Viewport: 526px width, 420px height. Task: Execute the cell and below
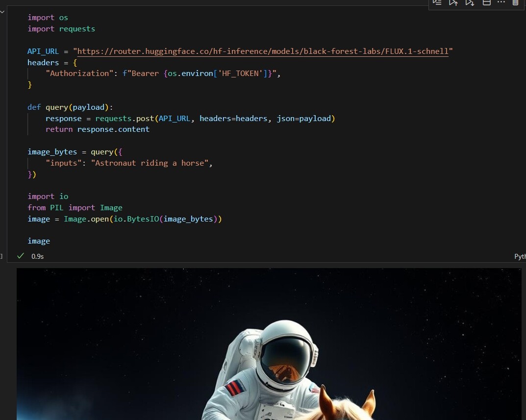click(470, 3)
